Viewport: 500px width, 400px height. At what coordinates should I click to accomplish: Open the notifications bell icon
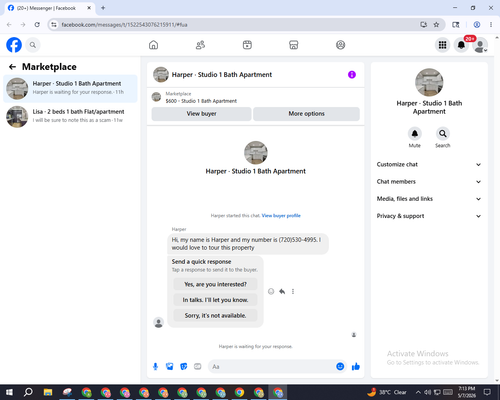point(461,45)
